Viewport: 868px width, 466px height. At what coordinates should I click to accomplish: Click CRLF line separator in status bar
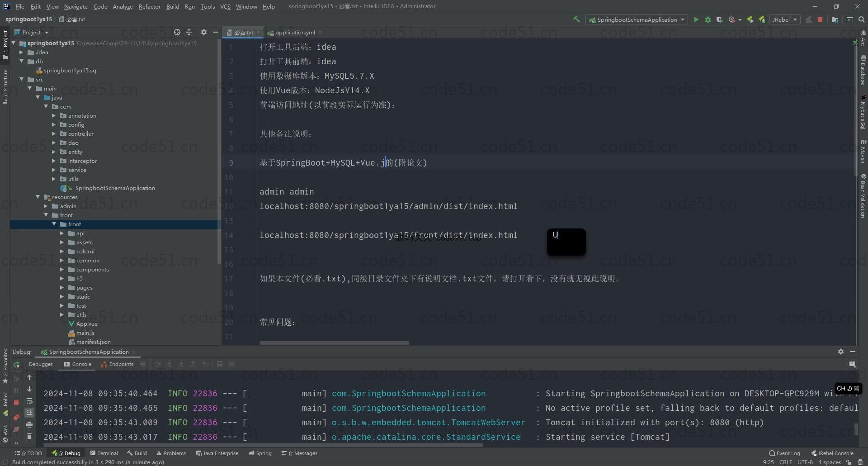coord(786,462)
